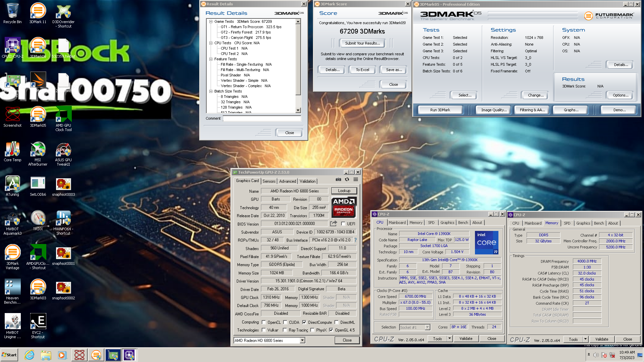
Task: Open Tools dropdown arrow in left CPU-Z
Action: click(x=450, y=339)
